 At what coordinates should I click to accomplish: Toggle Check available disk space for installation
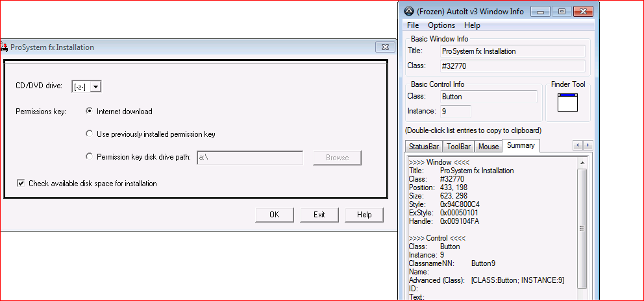pyautogui.click(x=21, y=183)
